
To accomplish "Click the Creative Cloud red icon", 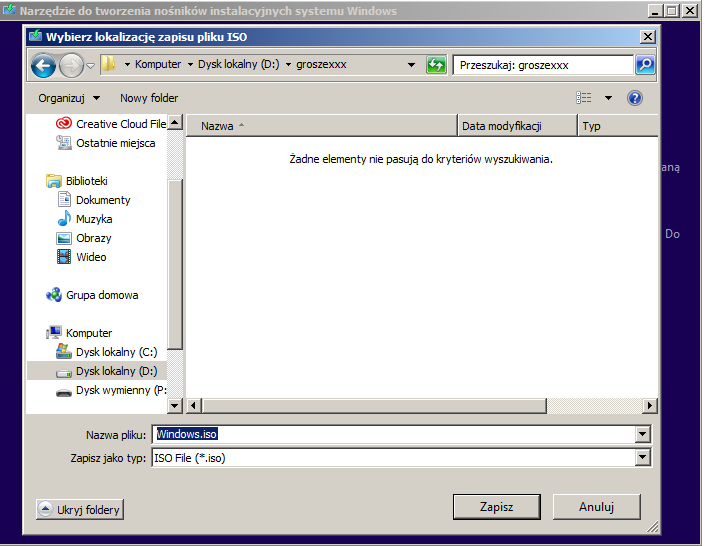I will click(64, 123).
